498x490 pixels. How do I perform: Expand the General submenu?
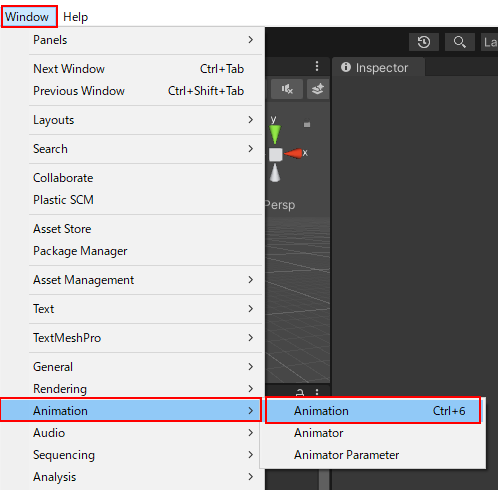coord(132,367)
